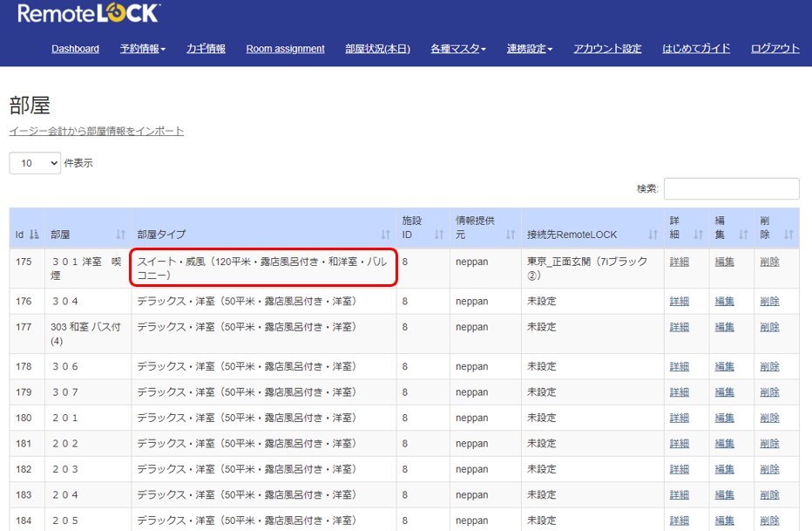812x531 pixels.
Task: Open the 予約情報 dropdown menu
Action: coord(142,49)
